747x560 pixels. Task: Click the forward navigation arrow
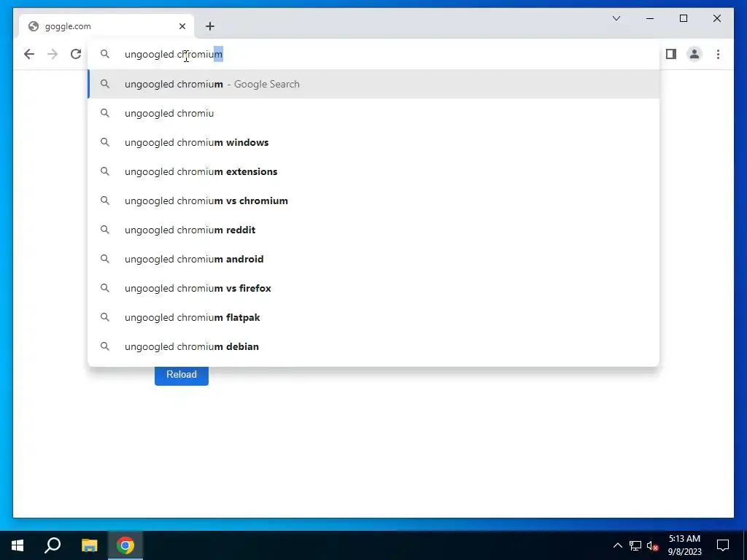pos(53,54)
